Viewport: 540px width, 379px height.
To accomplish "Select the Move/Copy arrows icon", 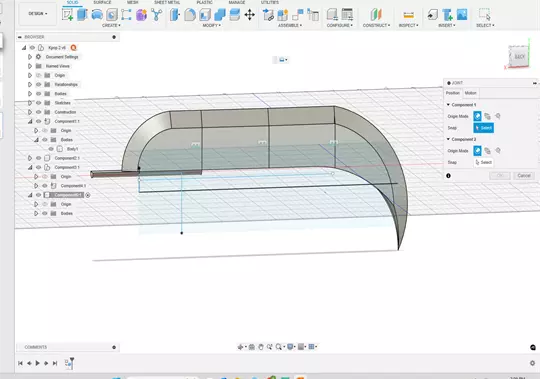I will point(249,15).
